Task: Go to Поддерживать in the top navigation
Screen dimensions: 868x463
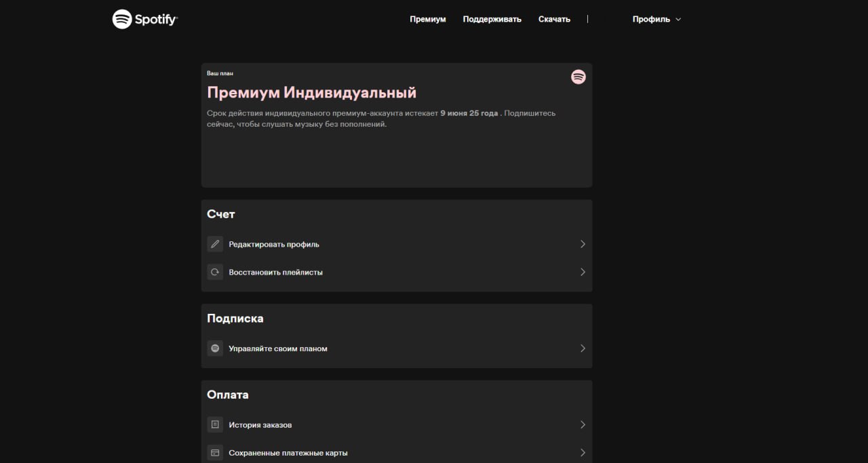Action: click(492, 19)
